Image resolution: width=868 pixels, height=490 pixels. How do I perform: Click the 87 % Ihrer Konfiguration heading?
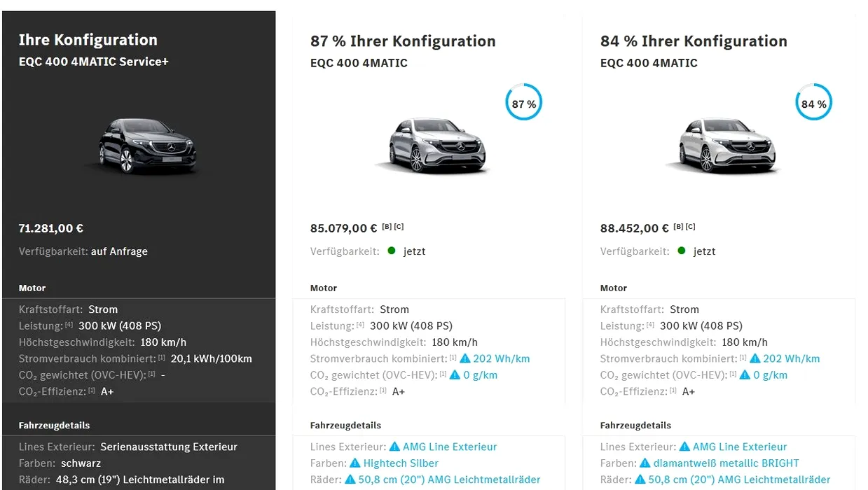point(403,41)
